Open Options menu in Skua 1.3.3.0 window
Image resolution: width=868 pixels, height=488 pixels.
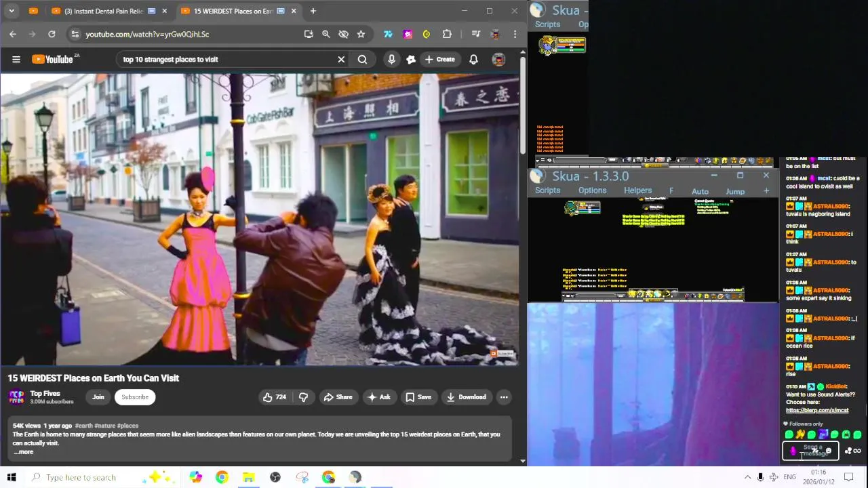592,191
